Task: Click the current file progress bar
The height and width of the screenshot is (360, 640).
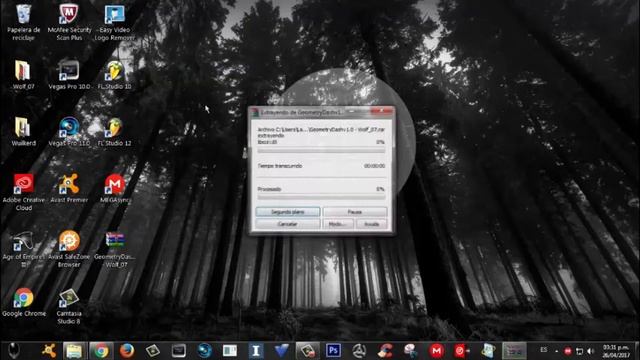Action: click(x=321, y=151)
